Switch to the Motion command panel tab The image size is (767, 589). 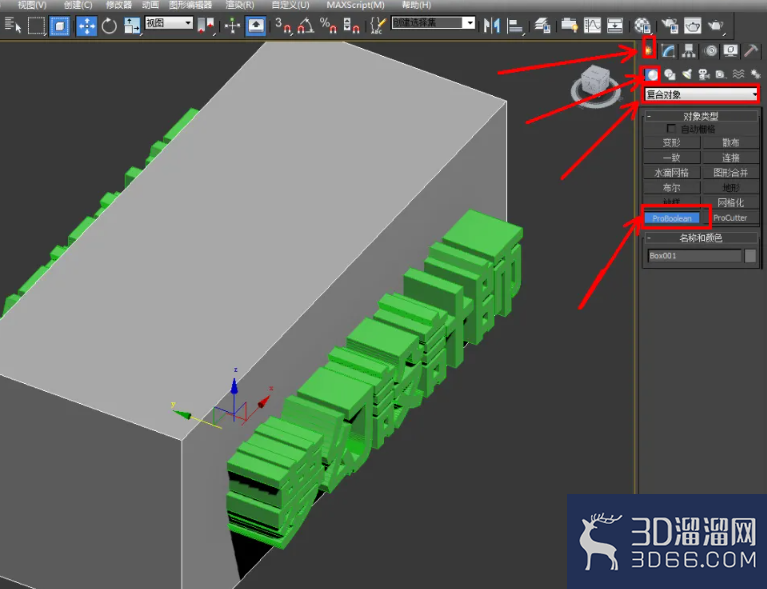tap(711, 50)
